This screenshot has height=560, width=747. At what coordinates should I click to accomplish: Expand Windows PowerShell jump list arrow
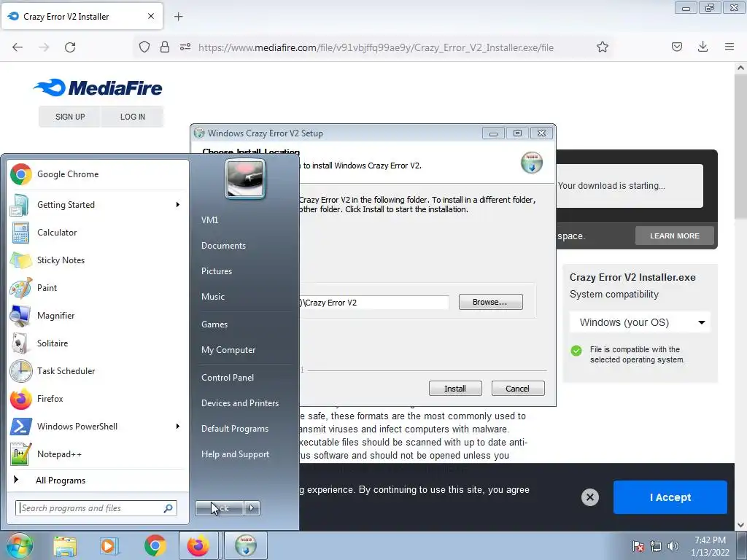point(178,426)
